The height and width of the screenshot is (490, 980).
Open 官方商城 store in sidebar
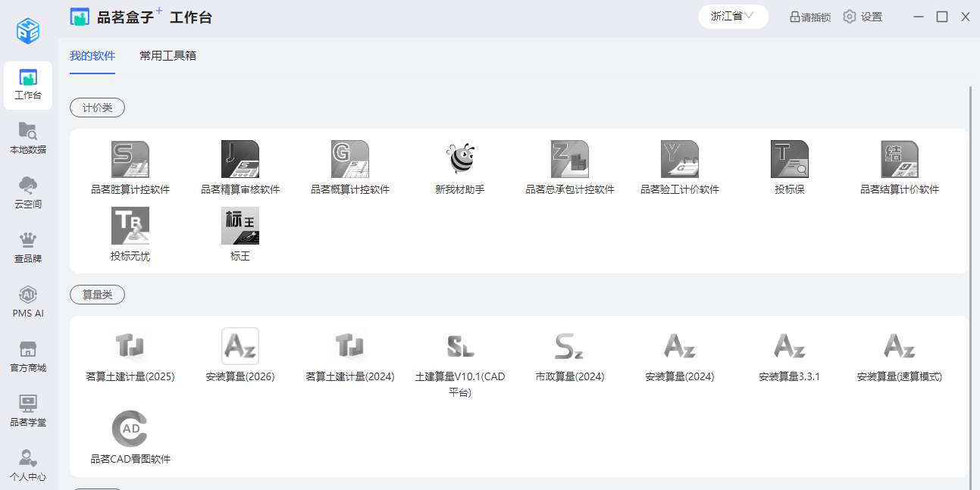click(28, 356)
